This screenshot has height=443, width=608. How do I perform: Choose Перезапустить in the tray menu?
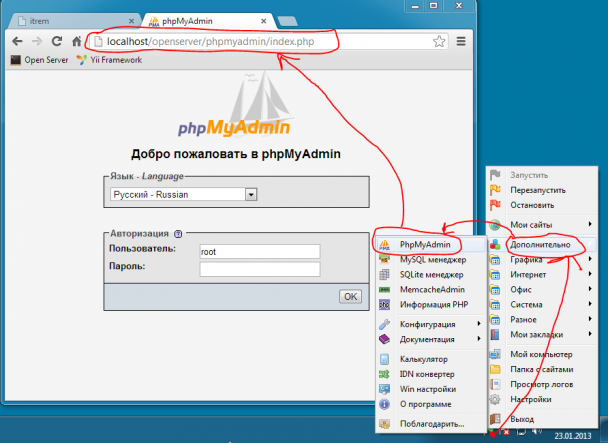click(542, 190)
